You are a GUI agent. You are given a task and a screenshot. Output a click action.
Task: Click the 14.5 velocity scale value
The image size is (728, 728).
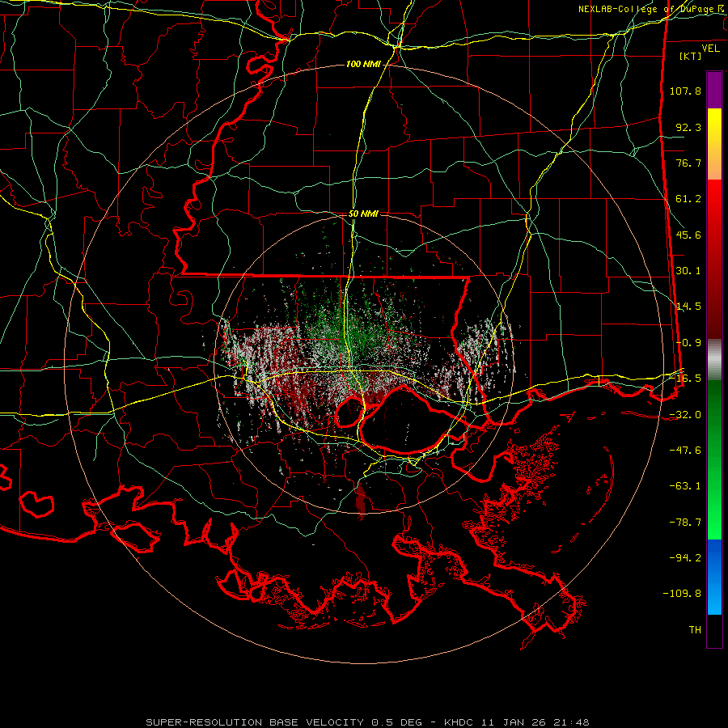[688, 307]
